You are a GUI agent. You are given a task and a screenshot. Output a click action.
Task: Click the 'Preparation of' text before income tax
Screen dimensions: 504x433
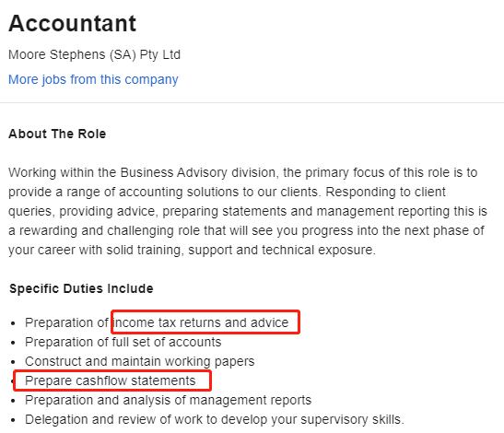coord(67,322)
